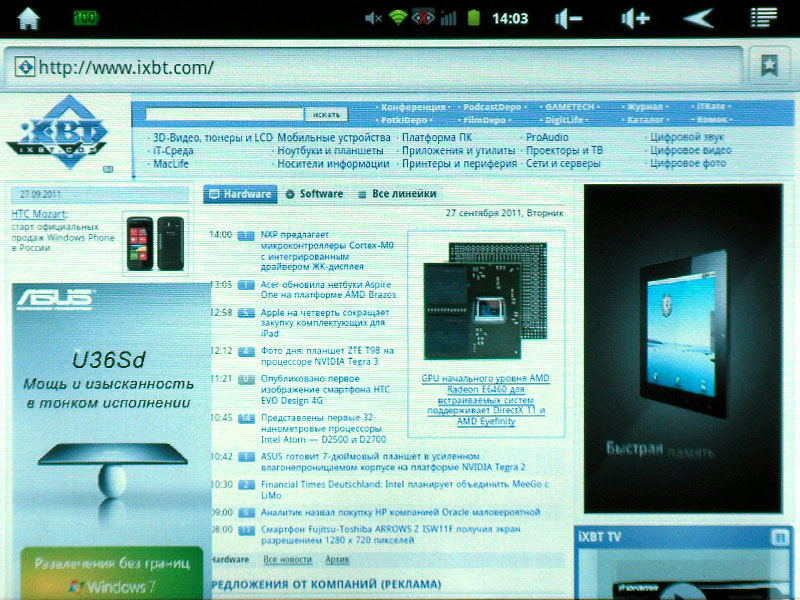Click the Быстрая память tablet ad banner
This screenshot has width=800, height=600.
(683, 348)
